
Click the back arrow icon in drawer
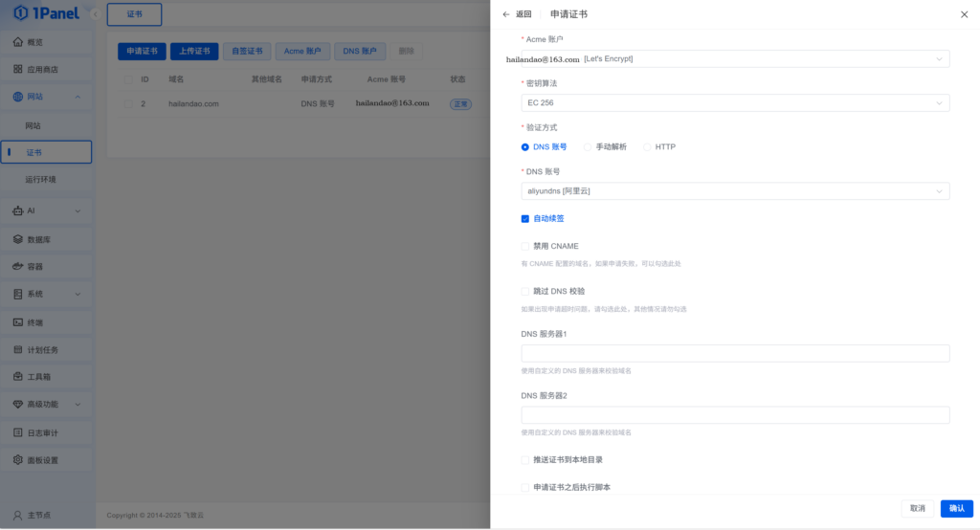[x=506, y=14]
